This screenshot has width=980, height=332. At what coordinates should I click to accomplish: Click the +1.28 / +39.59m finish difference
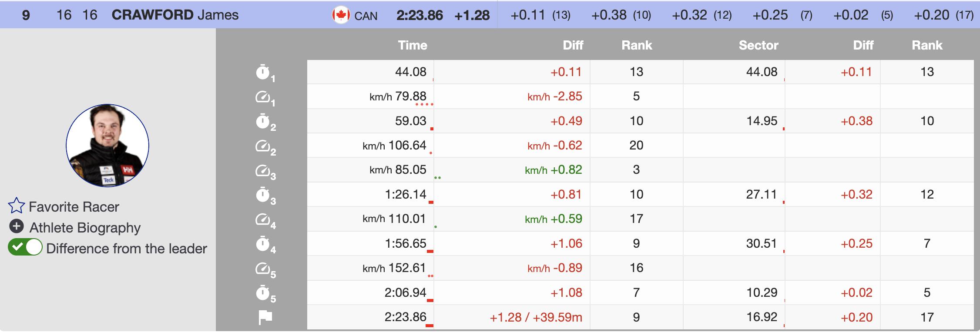pyautogui.click(x=536, y=317)
